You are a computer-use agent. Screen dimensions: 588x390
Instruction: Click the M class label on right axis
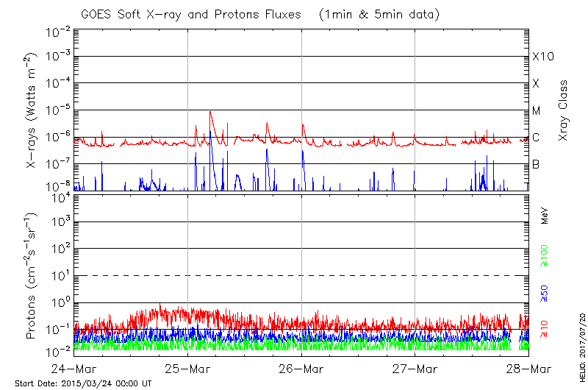[537, 110]
